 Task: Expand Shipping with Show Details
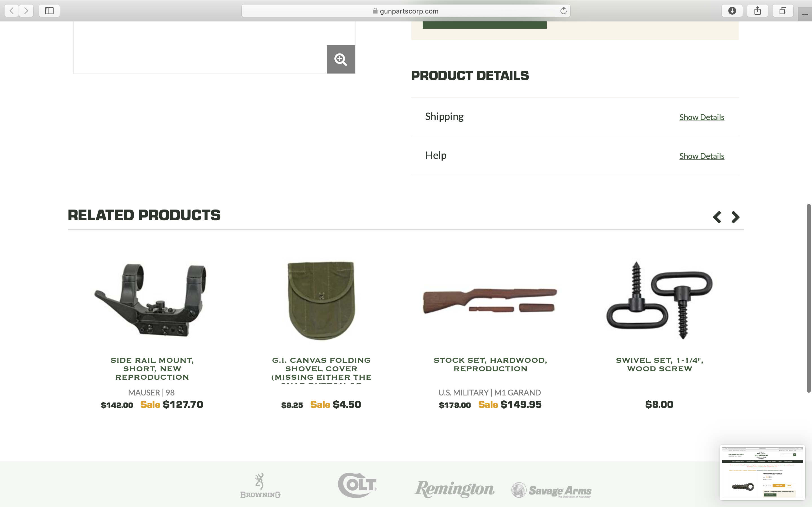701,117
